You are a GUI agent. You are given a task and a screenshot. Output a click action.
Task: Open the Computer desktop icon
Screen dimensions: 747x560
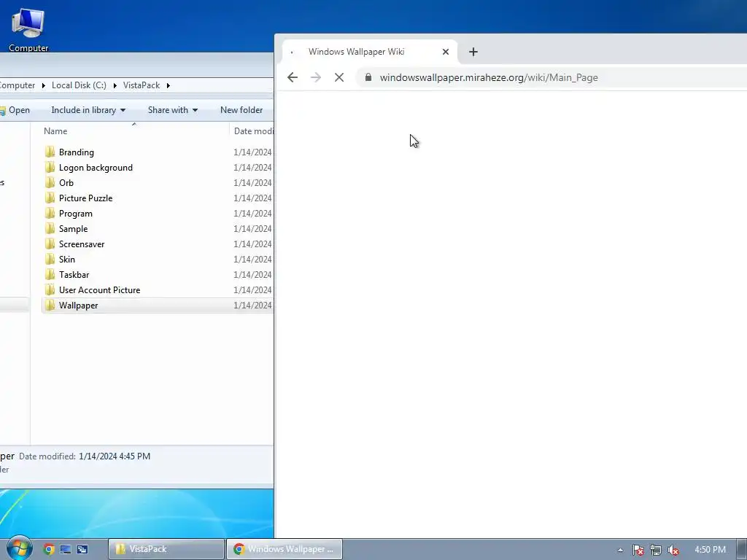(x=28, y=29)
